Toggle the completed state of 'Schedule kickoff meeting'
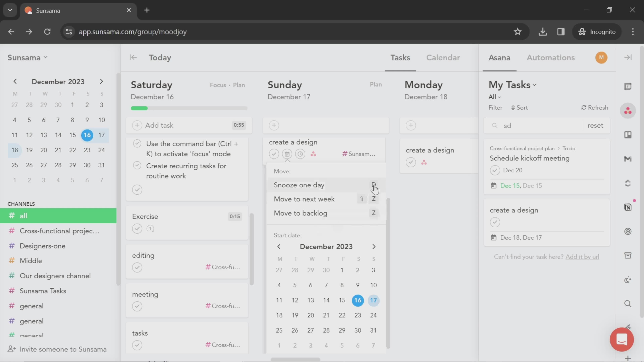644x362 pixels. coord(495,170)
